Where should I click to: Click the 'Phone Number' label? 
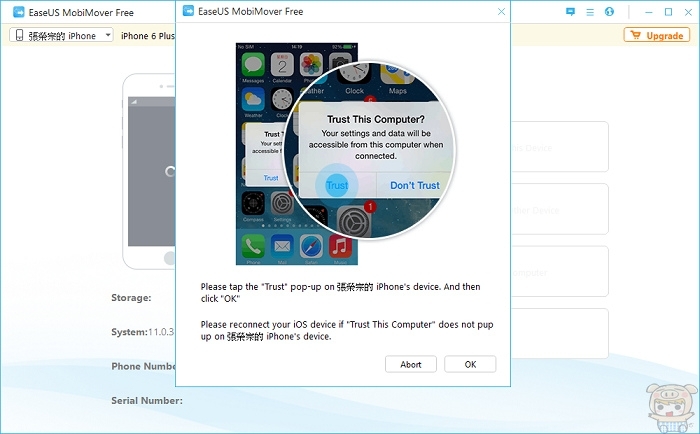click(143, 366)
